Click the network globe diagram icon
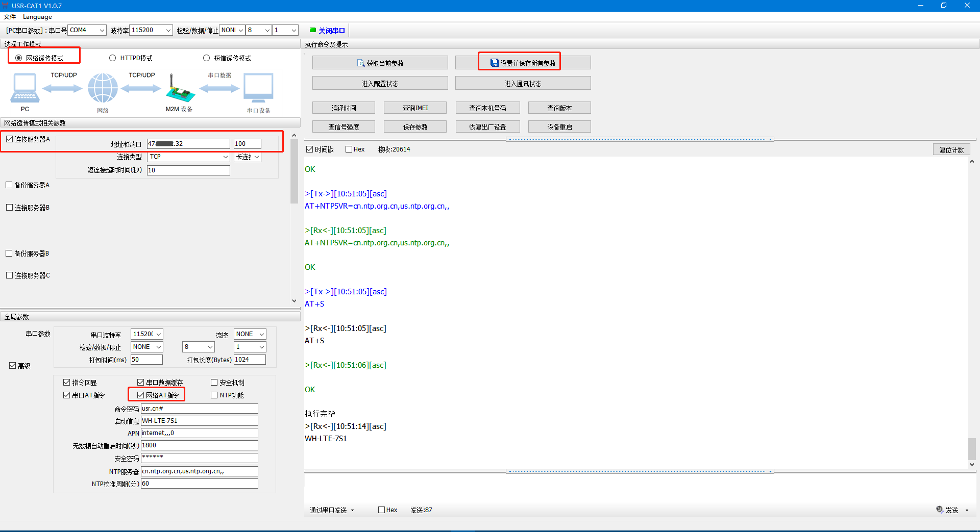The height and width of the screenshot is (532, 980). (103, 88)
